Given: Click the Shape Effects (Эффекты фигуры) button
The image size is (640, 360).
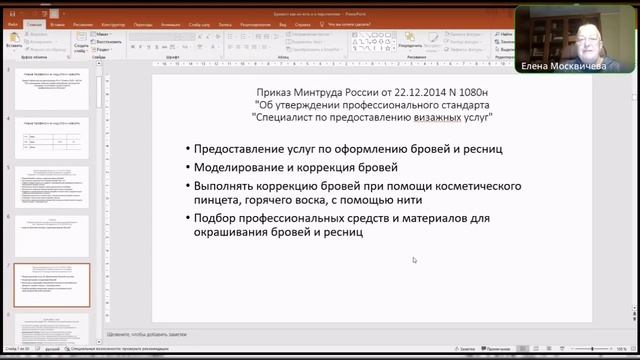Looking at the screenshot, I should (464, 49).
